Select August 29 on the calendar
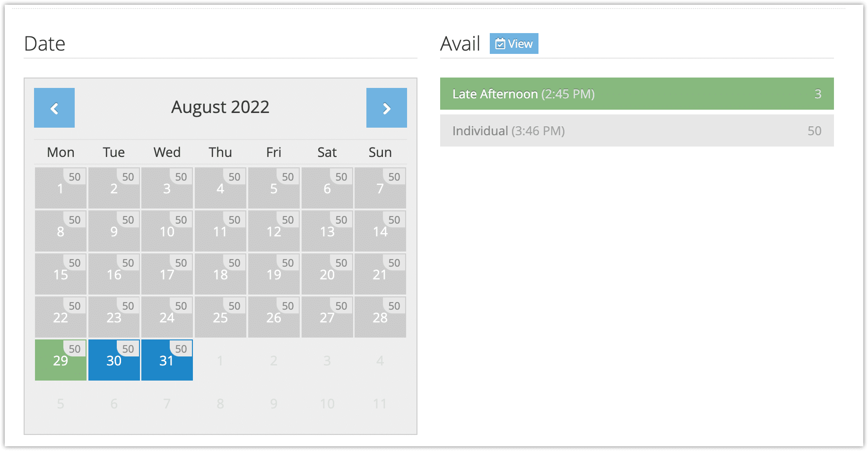This screenshot has width=868, height=451. coord(61,360)
